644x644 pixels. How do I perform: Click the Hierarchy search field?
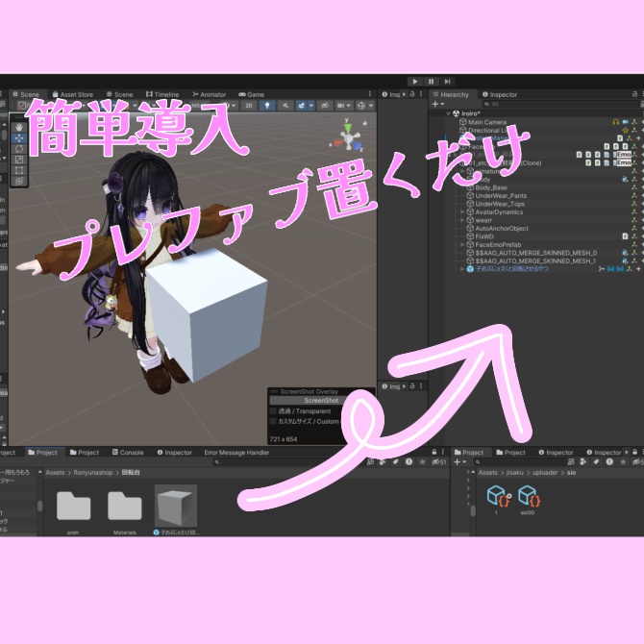[562, 104]
